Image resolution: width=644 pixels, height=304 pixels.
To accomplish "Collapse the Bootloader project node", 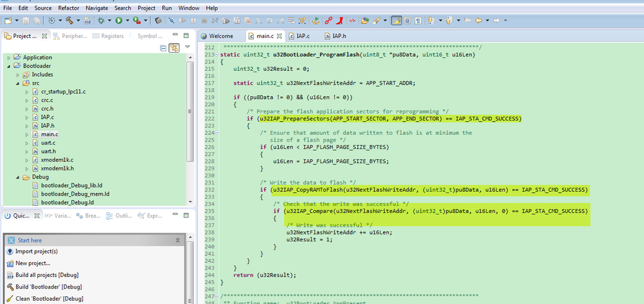I will pos(8,66).
